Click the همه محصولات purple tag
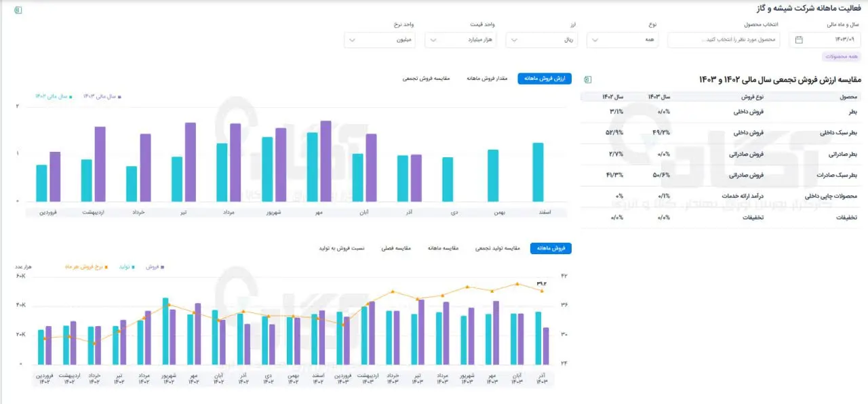Screen dimensions: 868x404 pyautogui.click(x=841, y=57)
